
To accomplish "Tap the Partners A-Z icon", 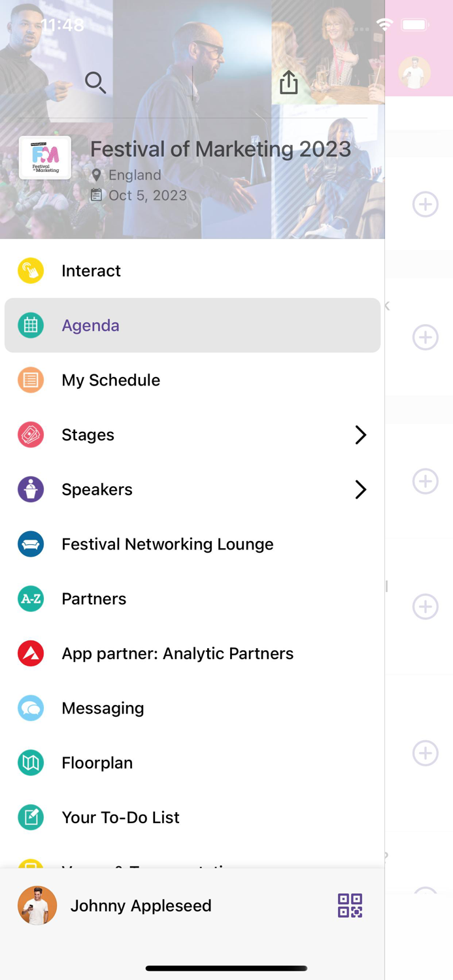I will tap(30, 598).
